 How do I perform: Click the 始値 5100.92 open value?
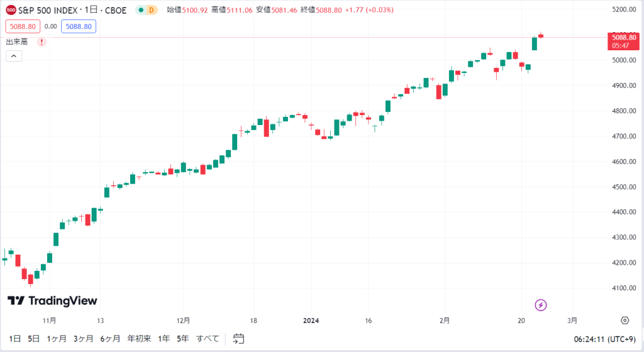187,10
